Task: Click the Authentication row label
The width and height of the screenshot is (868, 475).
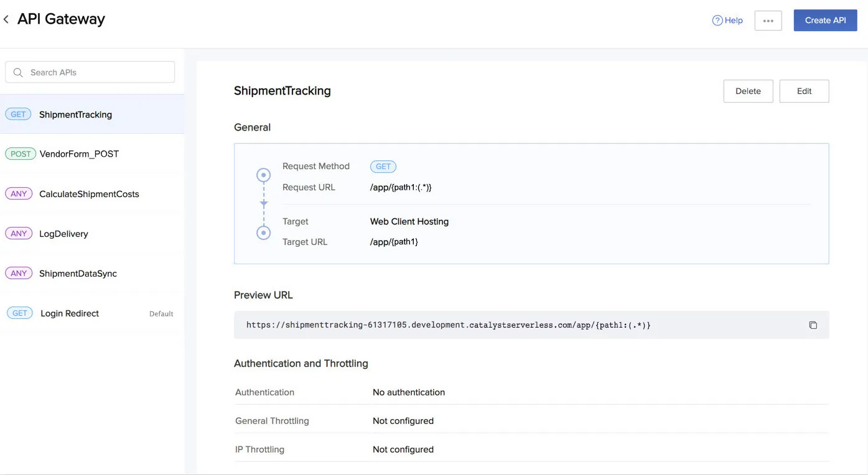Action: coord(264,392)
